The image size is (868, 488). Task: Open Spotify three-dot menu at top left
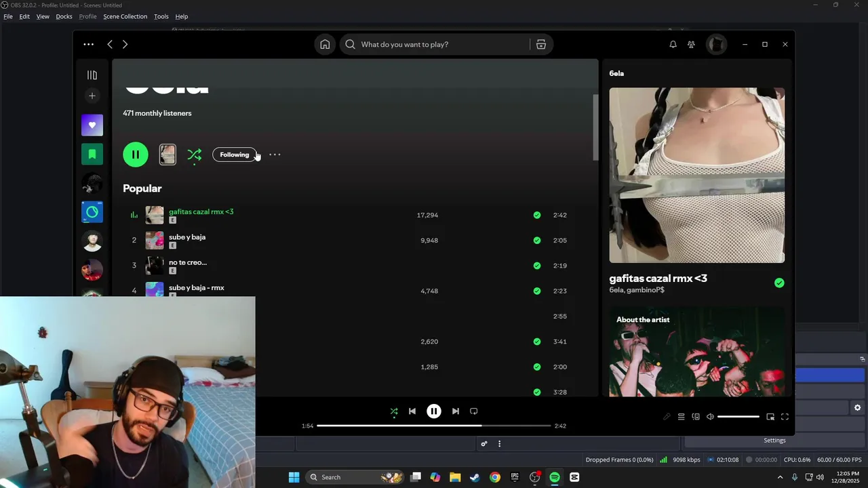(x=88, y=44)
